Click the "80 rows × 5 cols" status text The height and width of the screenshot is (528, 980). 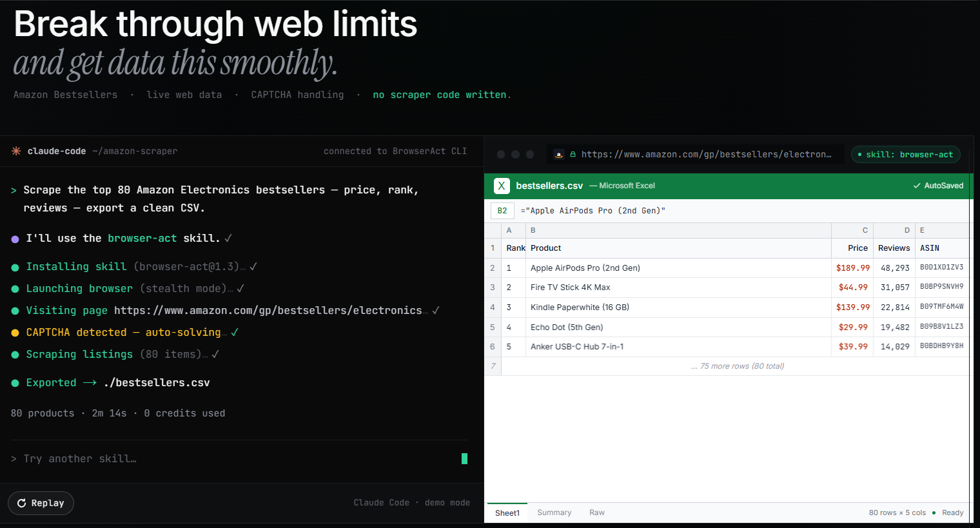click(x=897, y=513)
